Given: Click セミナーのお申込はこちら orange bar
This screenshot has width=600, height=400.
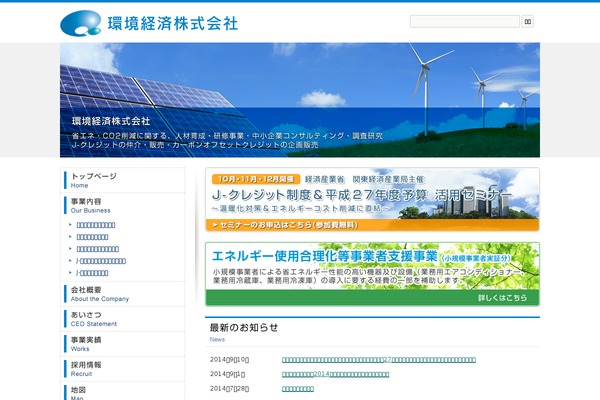Looking at the screenshot, I should click(372, 225).
